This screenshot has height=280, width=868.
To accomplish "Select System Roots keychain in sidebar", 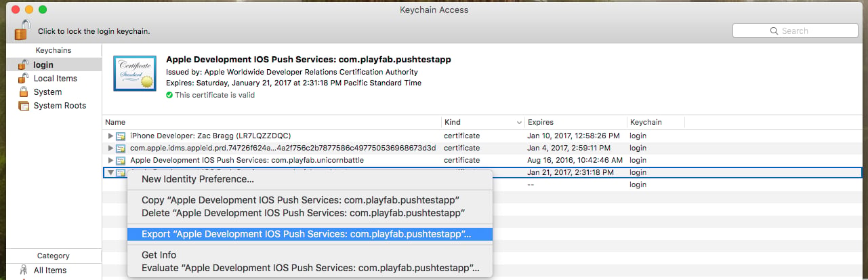I will coord(60,105).
